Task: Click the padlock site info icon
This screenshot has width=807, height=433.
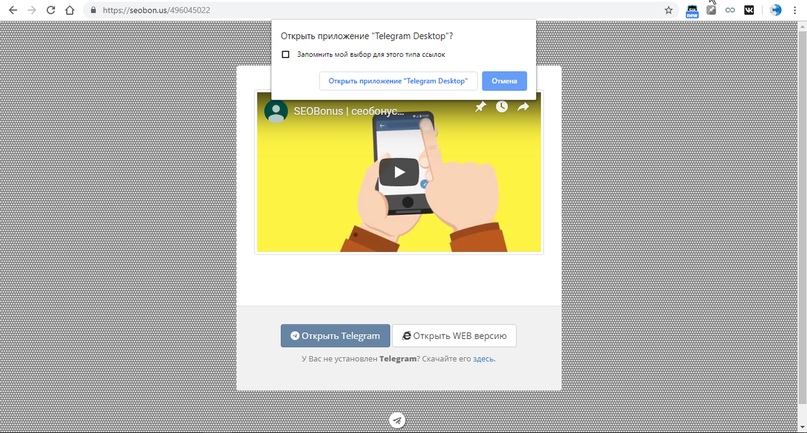Action: point(93,10)
